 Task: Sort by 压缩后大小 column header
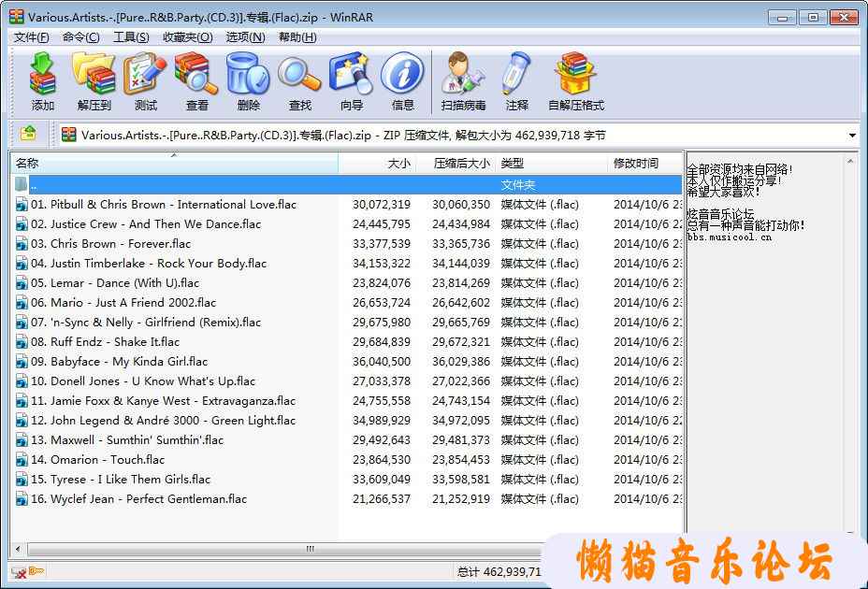pos(456,163)
